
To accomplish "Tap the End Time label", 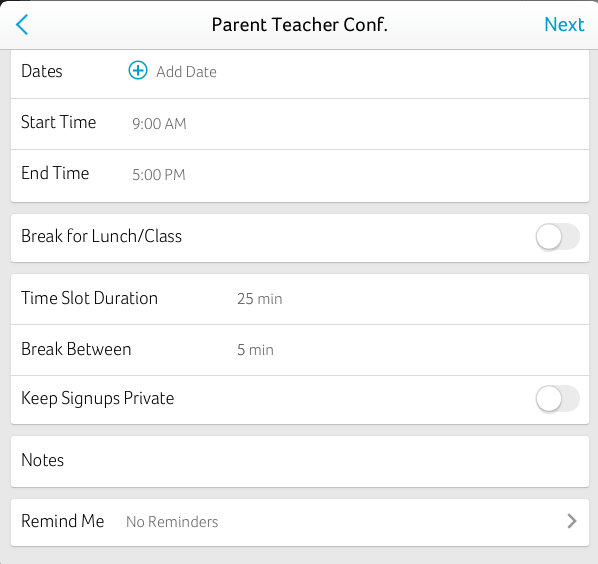I will [55, 173].
